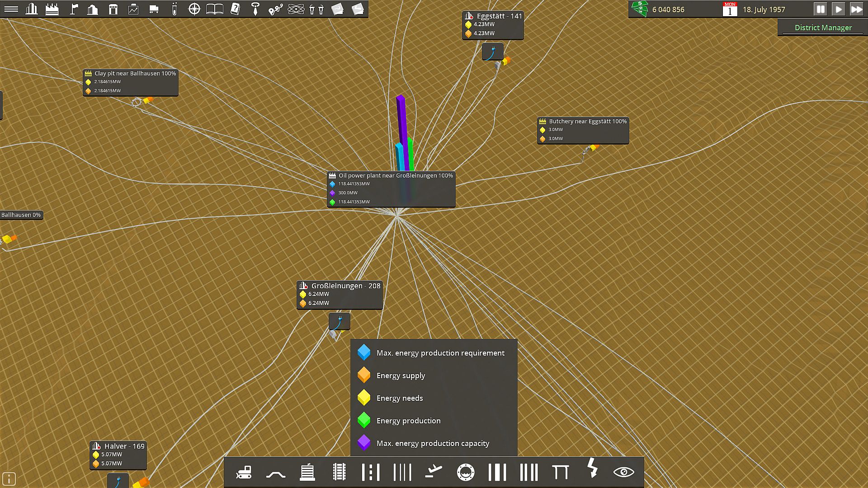Open the compass map navigation icon
This screenshot has width=868, height=488.
coord(194,9)
